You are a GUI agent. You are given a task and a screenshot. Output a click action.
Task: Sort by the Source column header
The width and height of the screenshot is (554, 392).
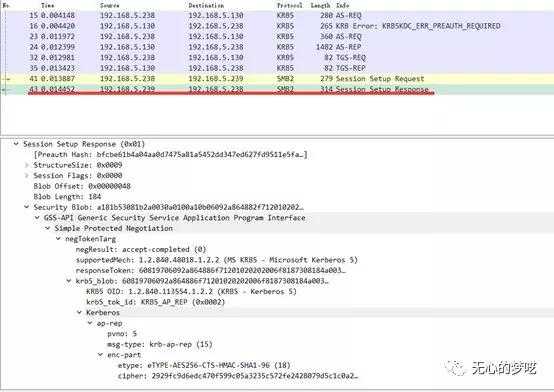pos(110,5)
